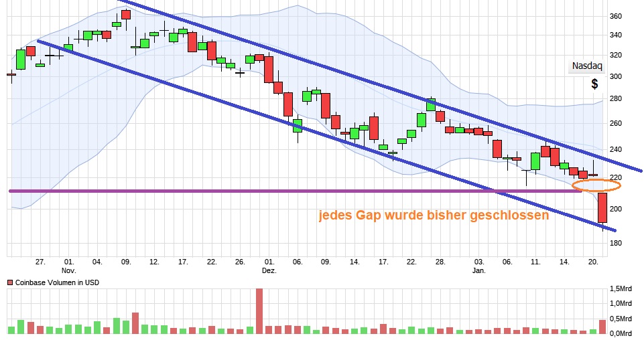The width and height of the screenshot is (644, 340).
Task: Click the 'Nov.' month label on time axis
Action: tap(68, 270)
